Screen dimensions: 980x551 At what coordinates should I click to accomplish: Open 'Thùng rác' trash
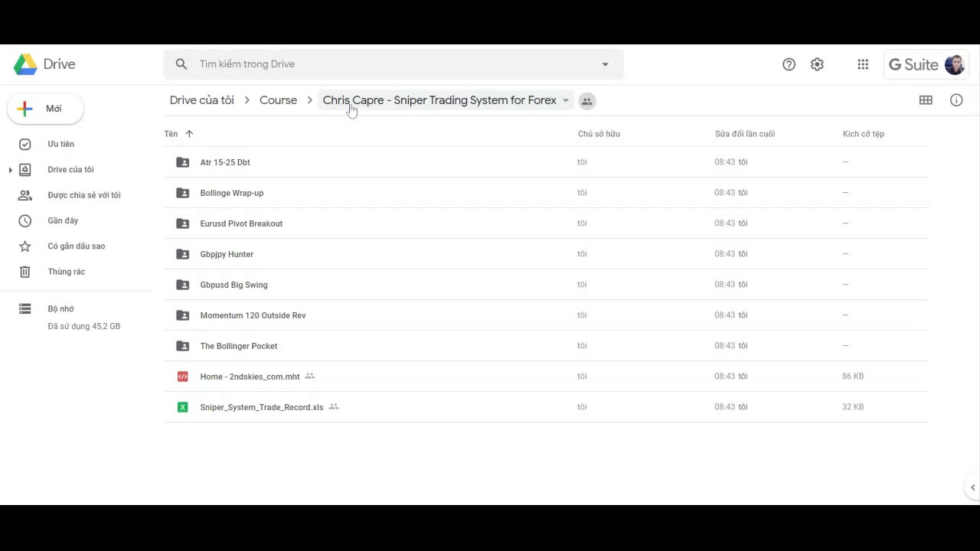[66, 272]
